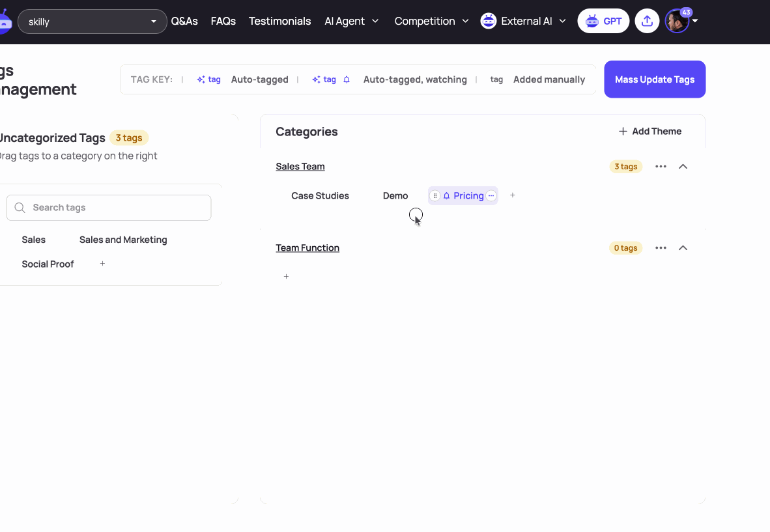Click Add Theme
Screen dimensions: 770x532
pos(649,132)
